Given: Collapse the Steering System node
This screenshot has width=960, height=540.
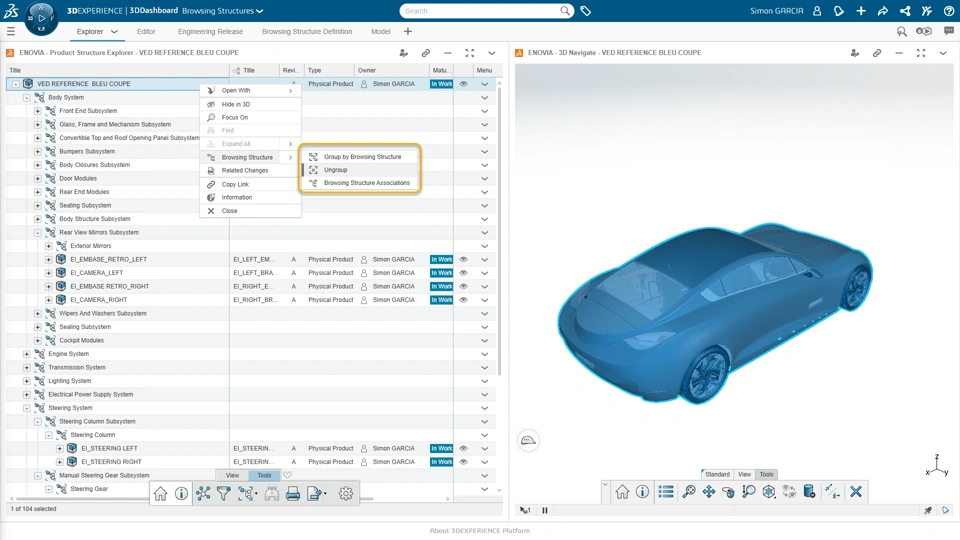Looking at the screenshot, I should click(26, 408).
